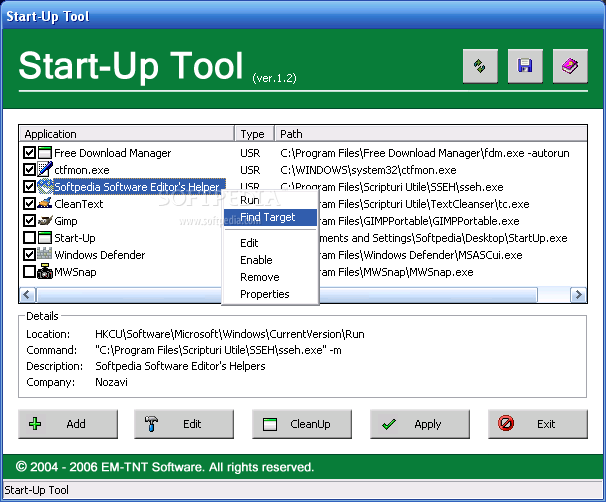606x502 pixels.
Task: Click the refresh arrows icon button
Action: pyautogui.click(x=480, y=66)
